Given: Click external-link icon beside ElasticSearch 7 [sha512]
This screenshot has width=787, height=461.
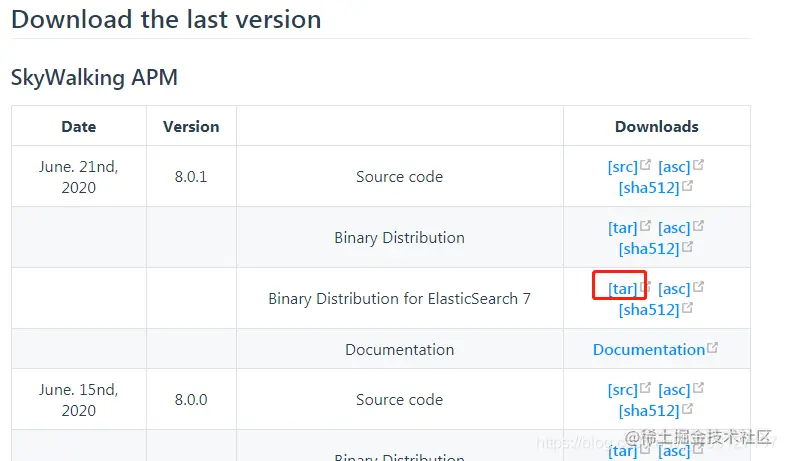Looking at the screenshot, I should pyautogui.click(x=687, y=307).
